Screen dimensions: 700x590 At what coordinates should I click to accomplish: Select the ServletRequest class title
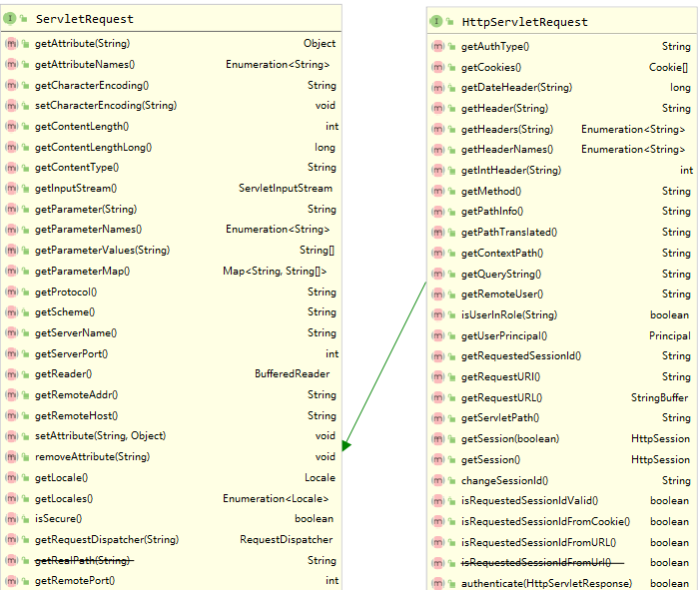pos(84,19)
